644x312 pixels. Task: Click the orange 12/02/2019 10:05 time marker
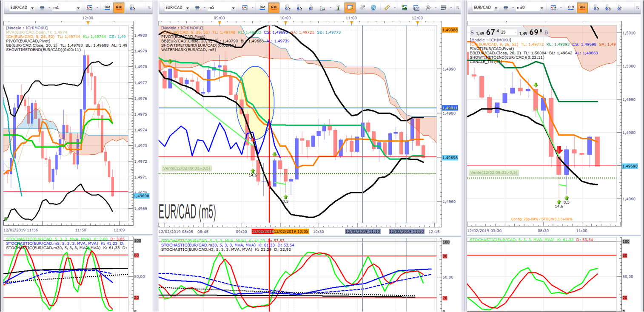291,231
